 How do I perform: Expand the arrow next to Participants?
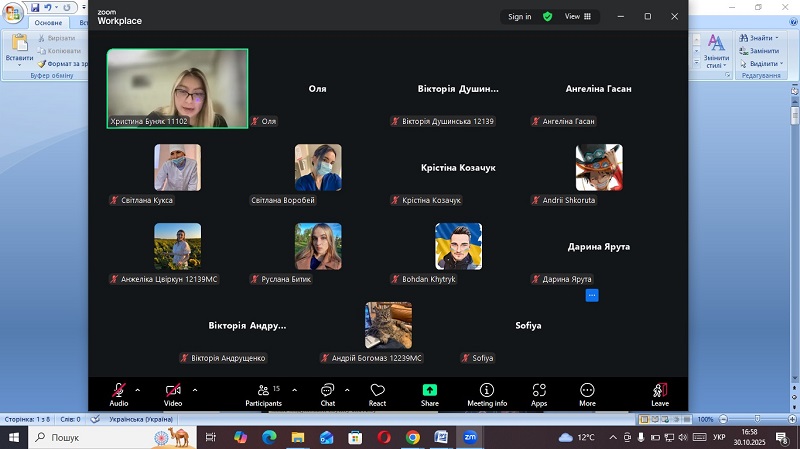tap(294, 389)
